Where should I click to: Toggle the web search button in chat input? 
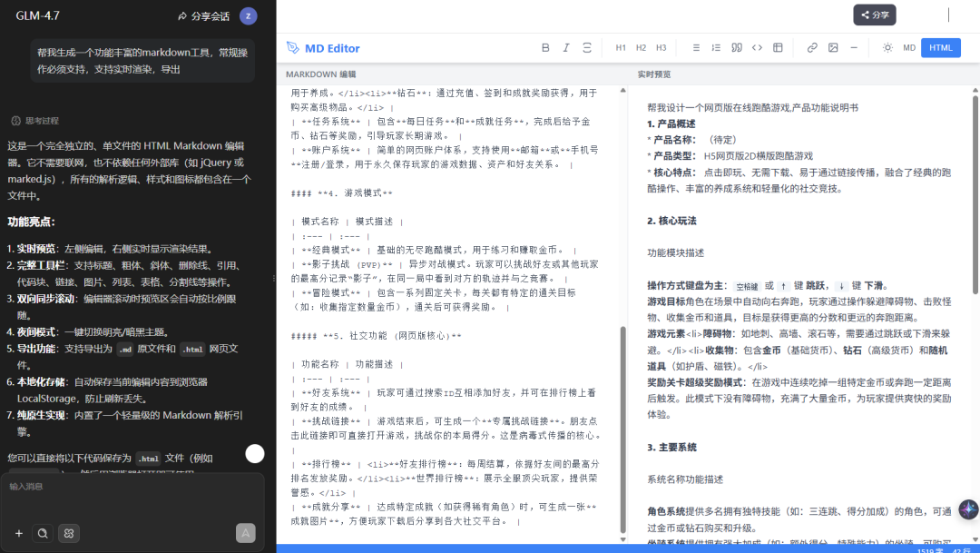click(x=42, y=533)
